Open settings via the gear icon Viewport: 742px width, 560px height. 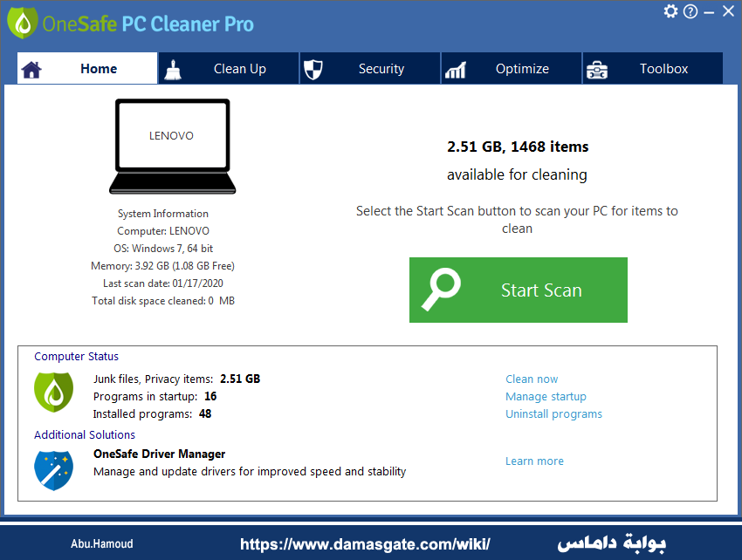point(670,10)
